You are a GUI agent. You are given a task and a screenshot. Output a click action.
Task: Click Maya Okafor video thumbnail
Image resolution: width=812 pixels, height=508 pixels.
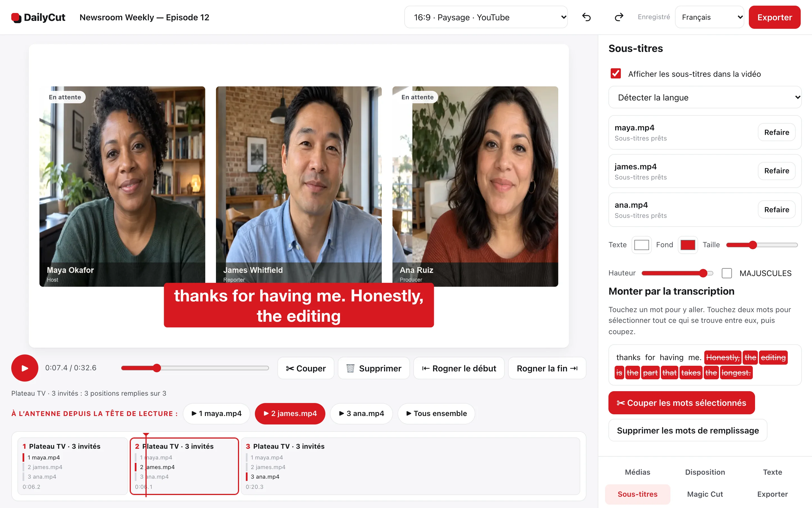point(122,187)
